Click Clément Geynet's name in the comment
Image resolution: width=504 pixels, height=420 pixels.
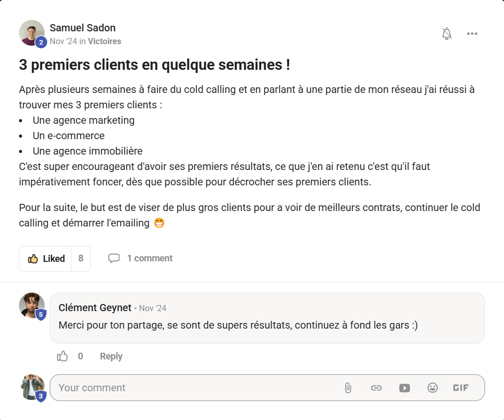pyautogui.click(x=95, y=308)
